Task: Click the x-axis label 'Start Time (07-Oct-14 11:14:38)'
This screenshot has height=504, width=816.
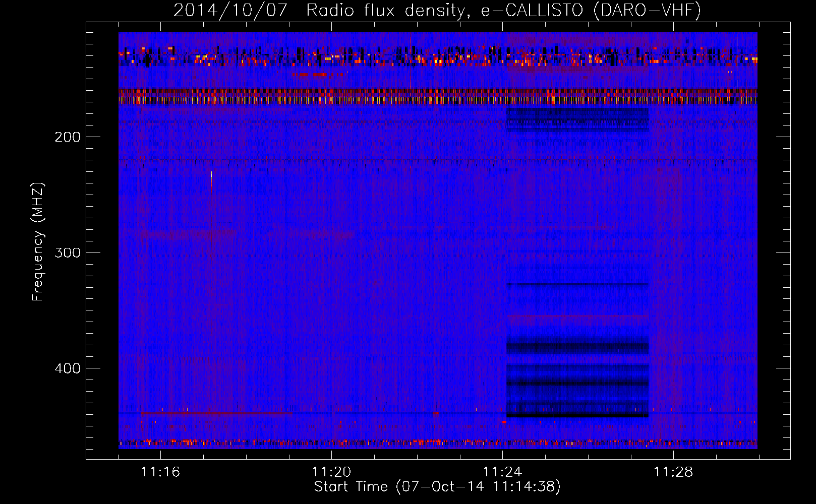Action: [437, 487]
